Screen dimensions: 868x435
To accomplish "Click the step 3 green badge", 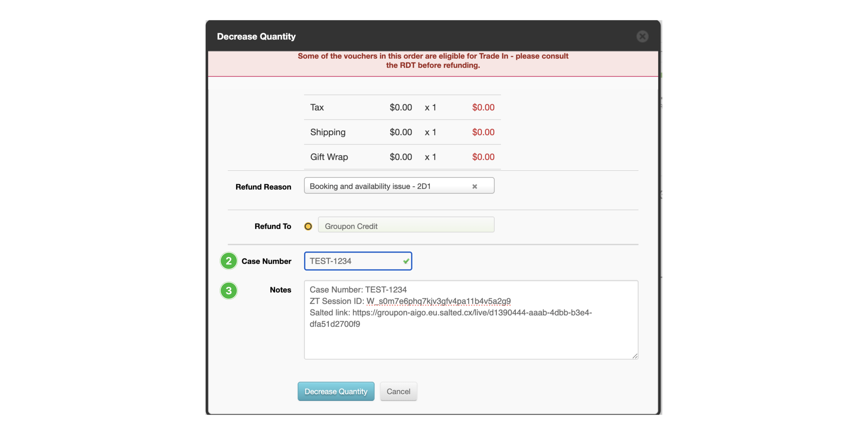I will tap(228, 290).
